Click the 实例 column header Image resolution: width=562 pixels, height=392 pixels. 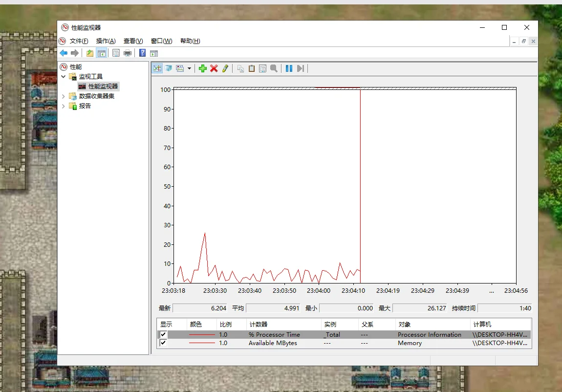click(340, 324)
